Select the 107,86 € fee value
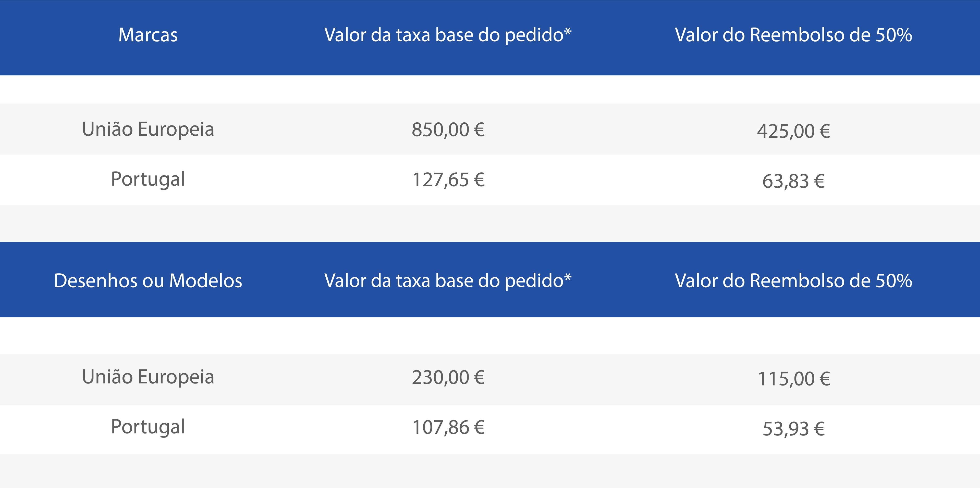 (x=448, y=428)
